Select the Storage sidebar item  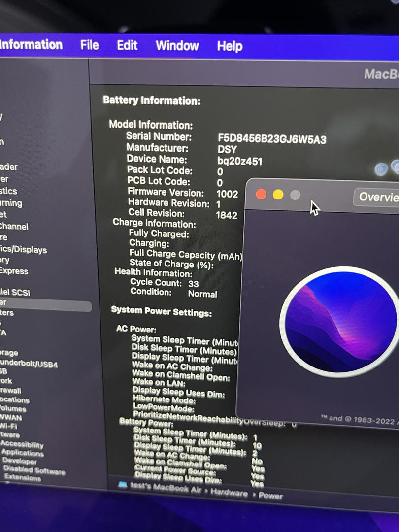(9, 353)
